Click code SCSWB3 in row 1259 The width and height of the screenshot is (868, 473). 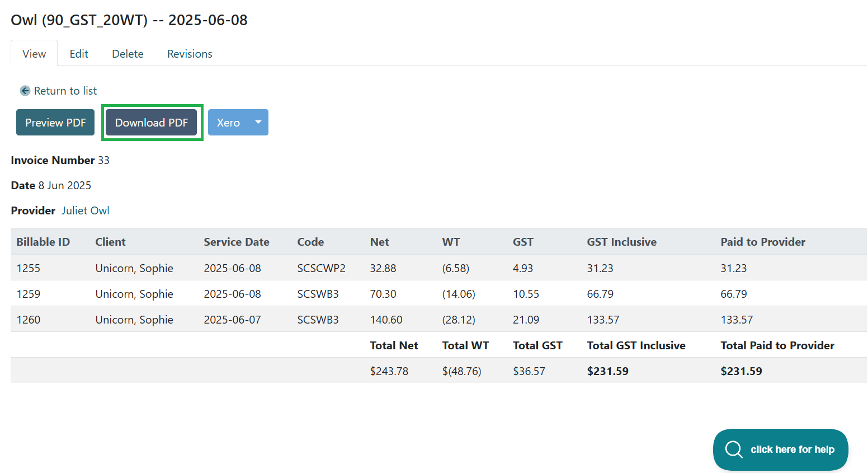point(318,294)
